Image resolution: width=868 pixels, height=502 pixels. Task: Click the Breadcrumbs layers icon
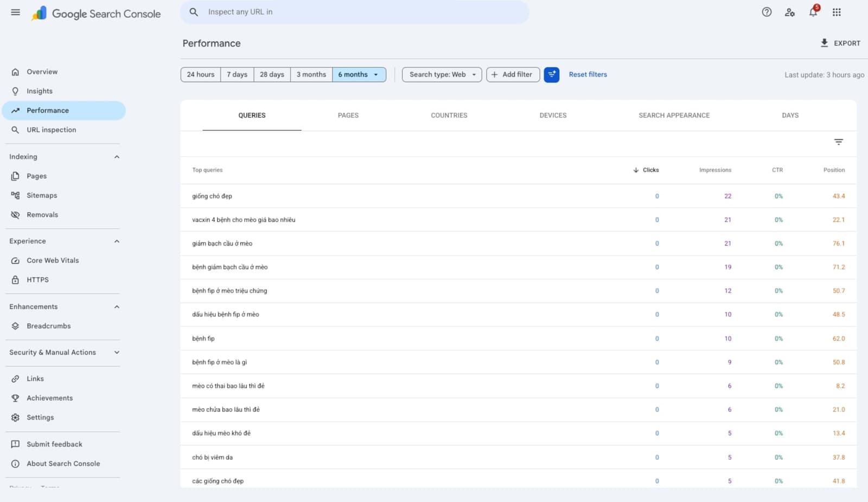[x=15, y=326]
